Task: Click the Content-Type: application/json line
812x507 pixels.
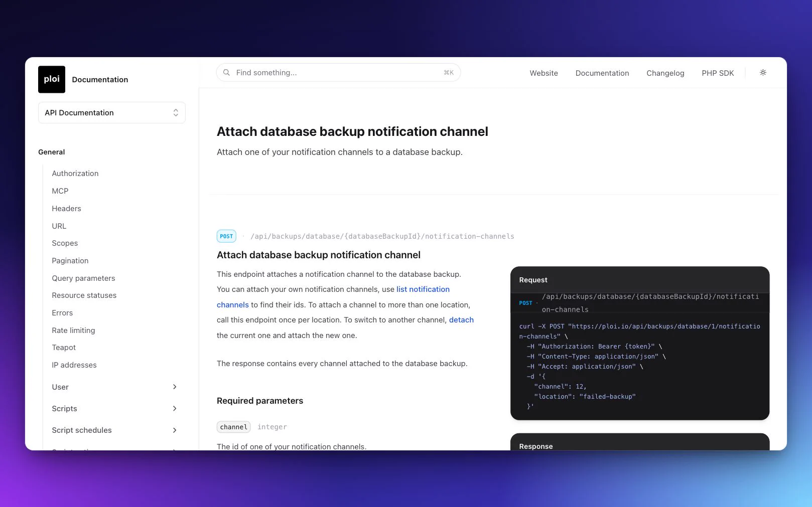Action: click(596, 357)
